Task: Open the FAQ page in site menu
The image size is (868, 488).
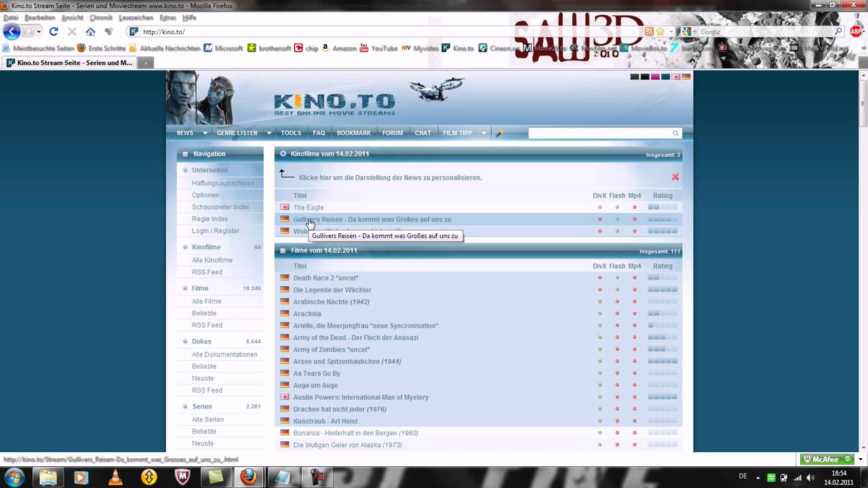Action: point(319,133)
